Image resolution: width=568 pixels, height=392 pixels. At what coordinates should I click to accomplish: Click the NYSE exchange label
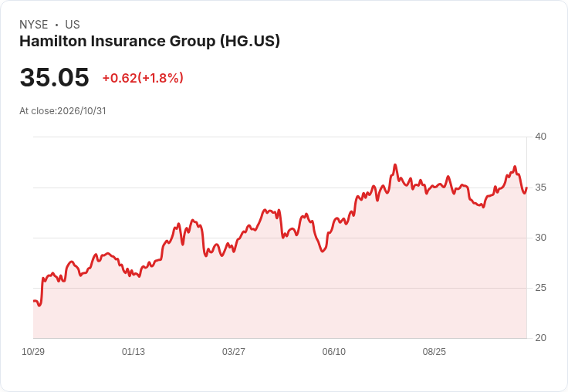point(34,25)
